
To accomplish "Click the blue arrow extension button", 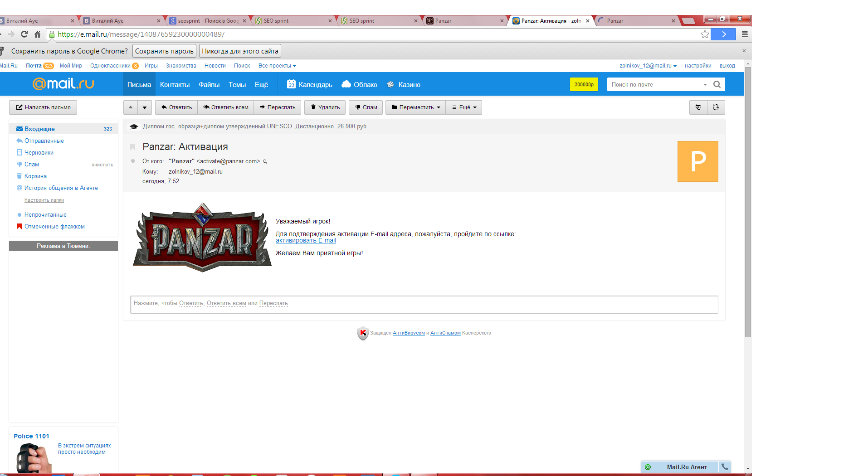I will pos(723,34).
